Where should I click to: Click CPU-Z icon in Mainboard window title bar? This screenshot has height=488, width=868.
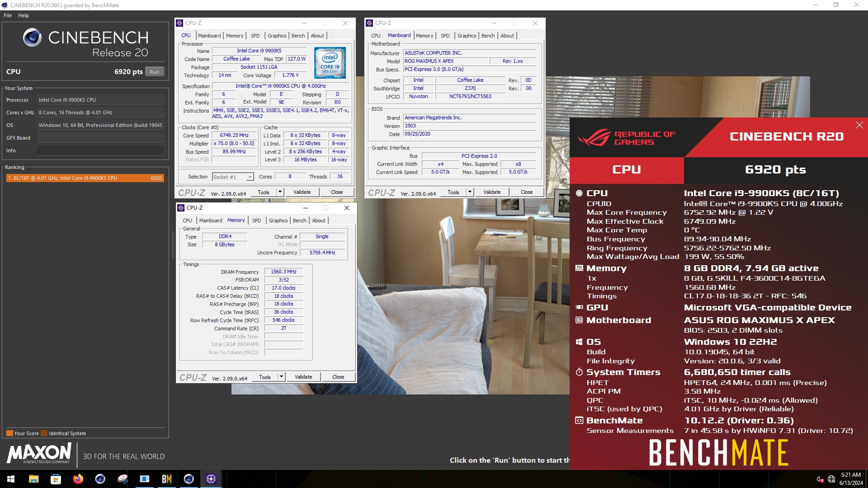pyautogui.click(x=370, y=23)
